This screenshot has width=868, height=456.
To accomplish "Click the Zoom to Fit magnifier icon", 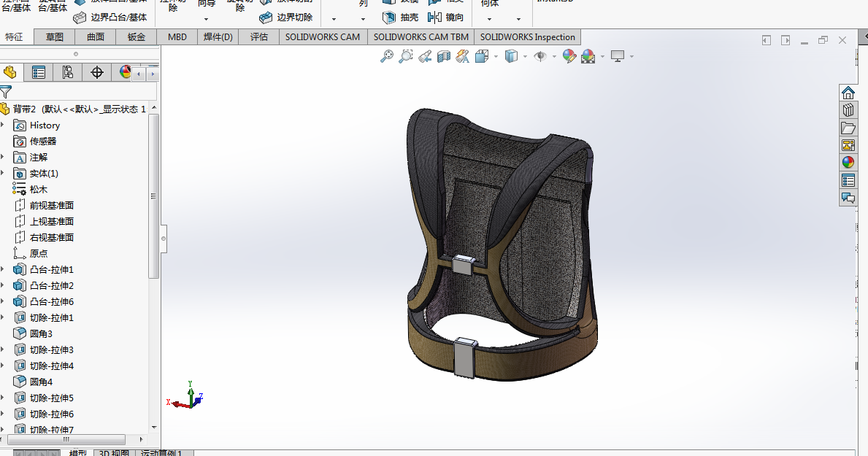I will (x=387, y=56).
